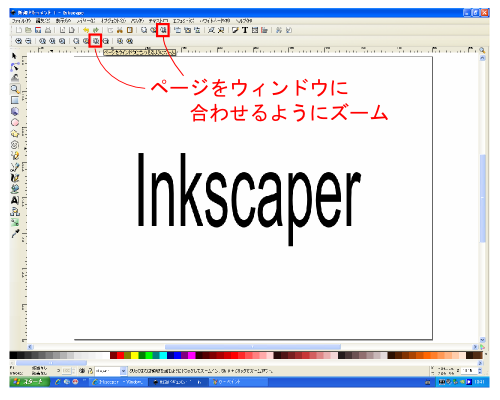Open the XML editor icon

click(x=255, y=30)
